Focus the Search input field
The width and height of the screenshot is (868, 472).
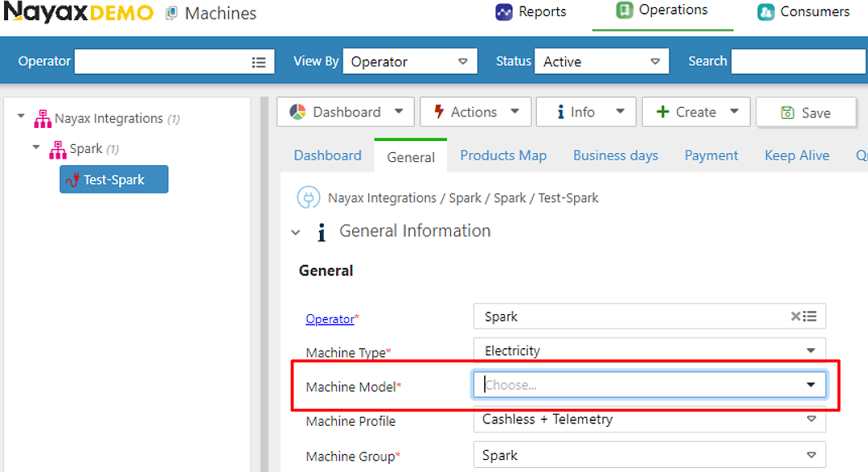coord(799,62)
